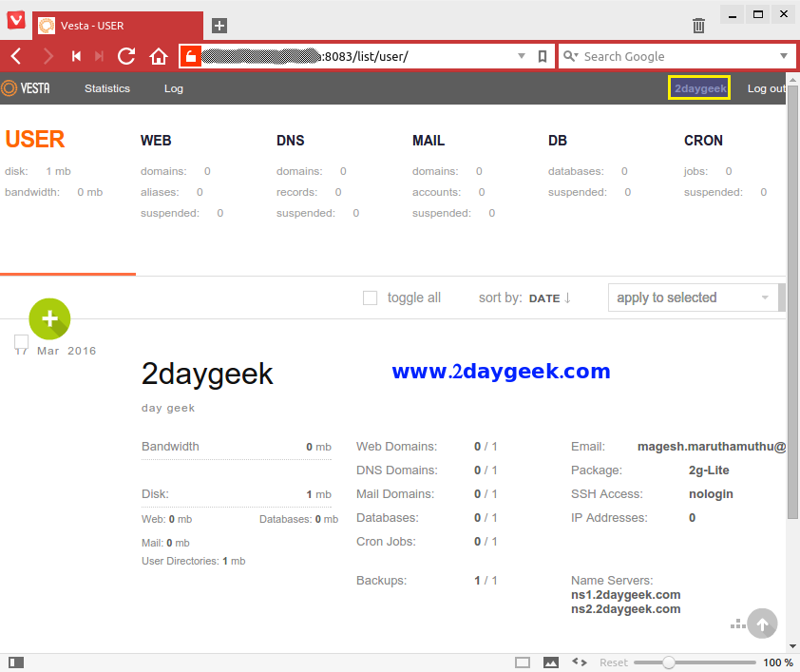This screenshot has height=672, width=800.
Task: Open page actions code icon
Action: click(x=579, y=662)
